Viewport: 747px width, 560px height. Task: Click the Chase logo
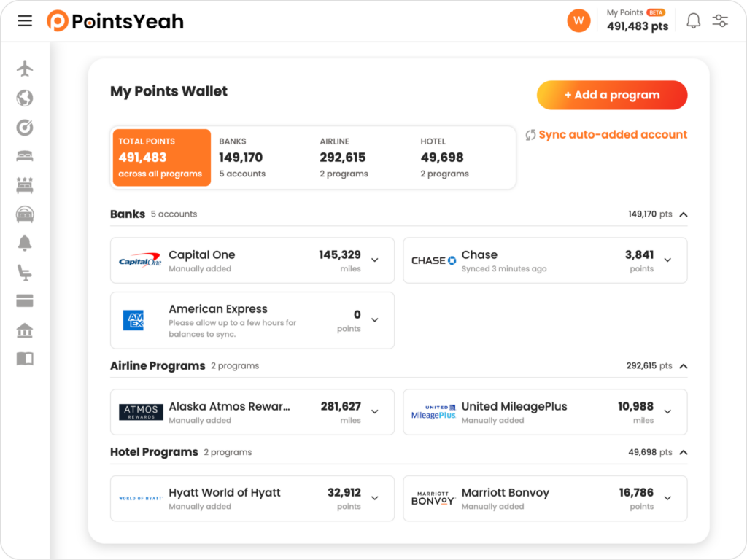click(433, 260)
